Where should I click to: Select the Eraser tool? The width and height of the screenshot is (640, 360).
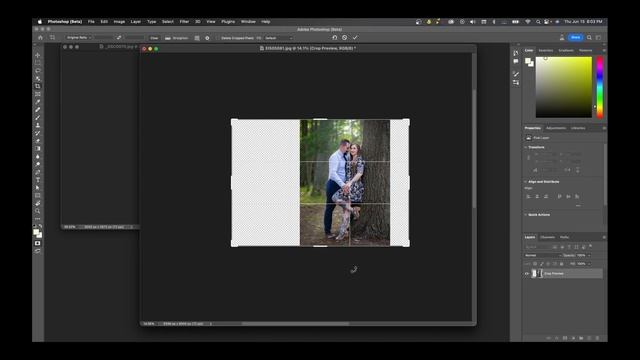[x=38, y=141]
